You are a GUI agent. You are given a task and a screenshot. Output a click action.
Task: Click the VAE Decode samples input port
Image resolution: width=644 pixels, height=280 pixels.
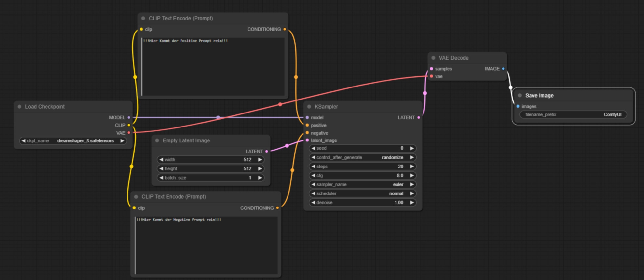431,69
